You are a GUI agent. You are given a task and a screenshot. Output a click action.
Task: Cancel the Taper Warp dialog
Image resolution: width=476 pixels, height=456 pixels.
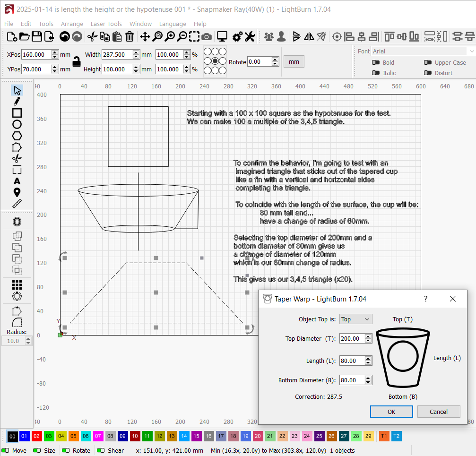pyautogui.click(x=438, y=412)
